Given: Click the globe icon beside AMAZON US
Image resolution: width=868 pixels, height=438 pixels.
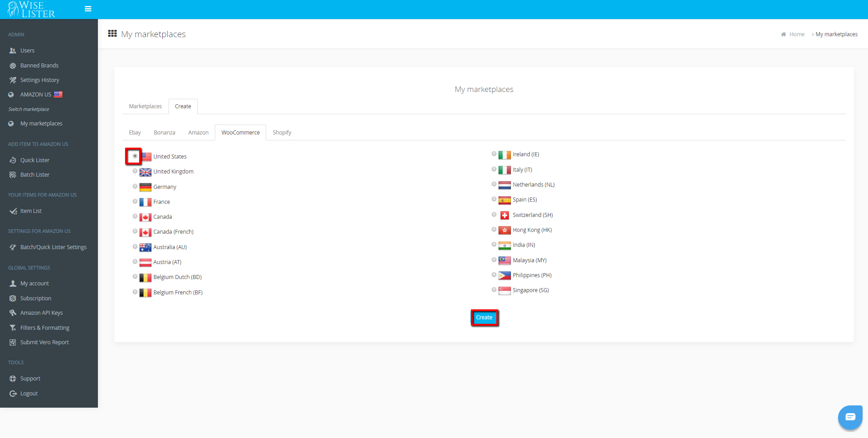Looking at the screenshot, I should tap(11, 95).
